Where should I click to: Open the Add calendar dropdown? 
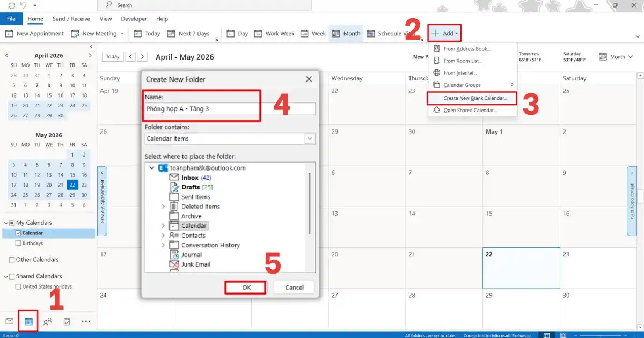pos(444,33)
